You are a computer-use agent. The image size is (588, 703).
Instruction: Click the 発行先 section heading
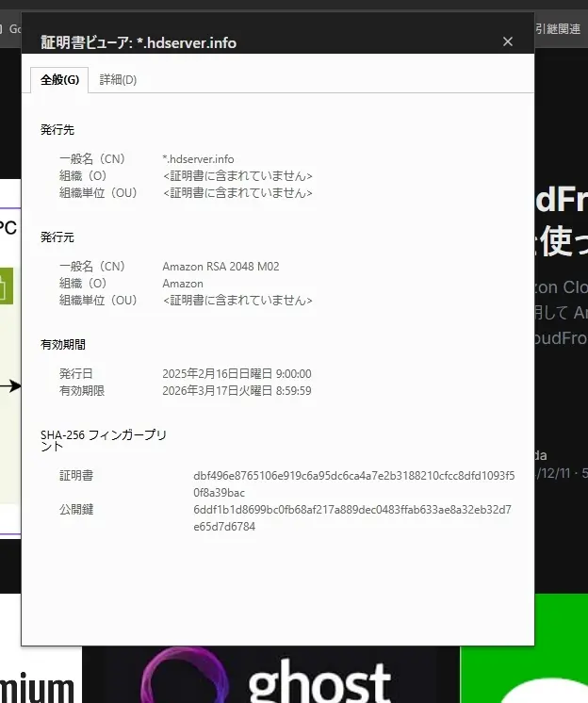57,129
